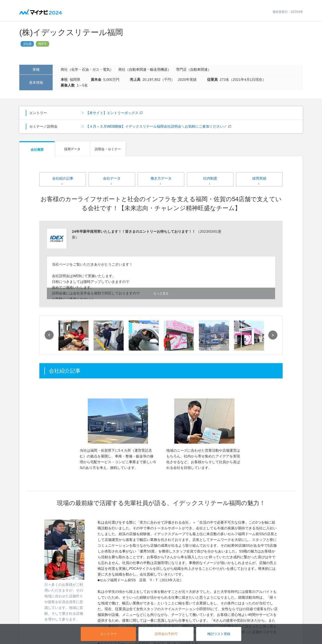Open the pink car wash drive-through photo

(179, 336)
